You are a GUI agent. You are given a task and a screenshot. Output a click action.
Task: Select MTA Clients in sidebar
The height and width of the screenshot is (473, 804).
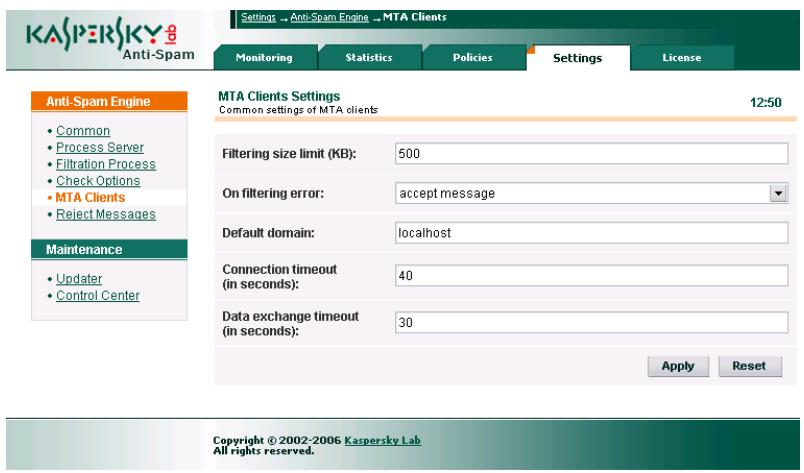click(90, 198)
